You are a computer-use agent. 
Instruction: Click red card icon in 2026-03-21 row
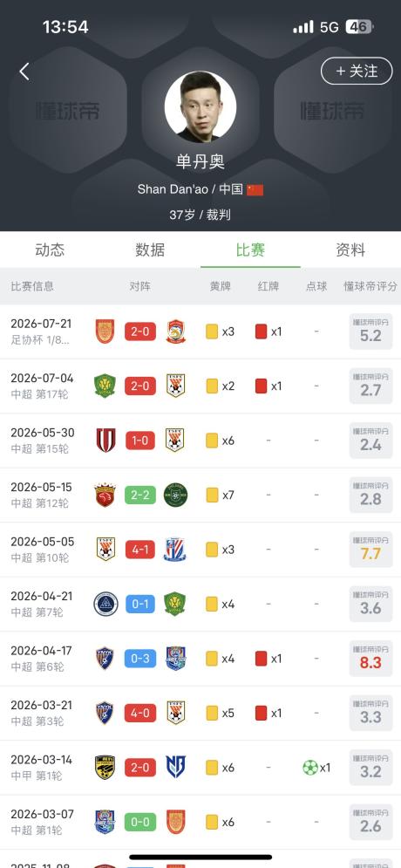261,713
